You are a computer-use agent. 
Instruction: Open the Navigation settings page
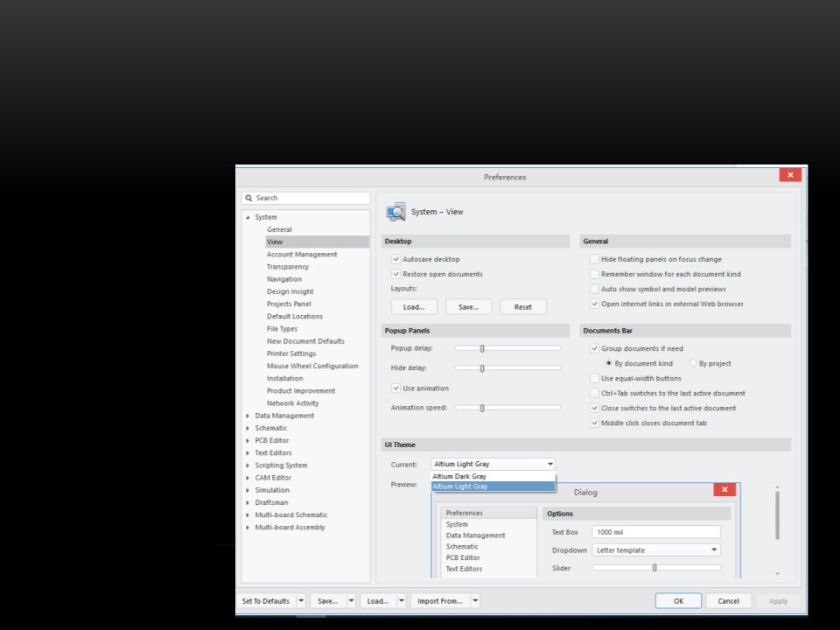tap(283, 279)
